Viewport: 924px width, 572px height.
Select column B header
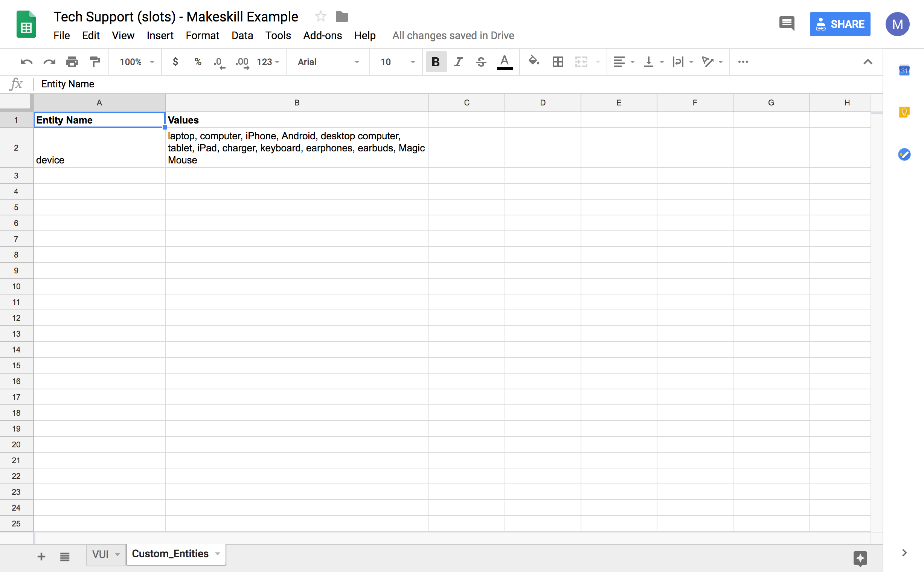(x=297, y=103)
